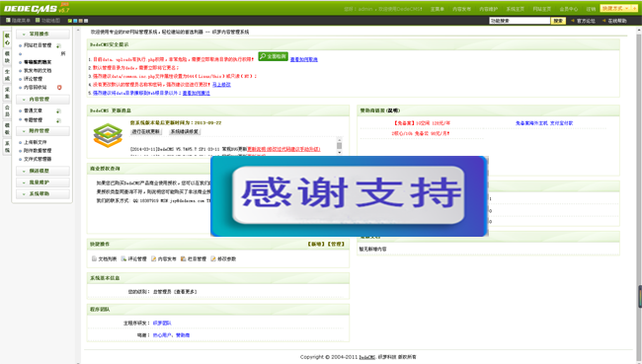Click the 功能地图 function map icon
Screen dimensions: 642x364
tap(38, 20)
